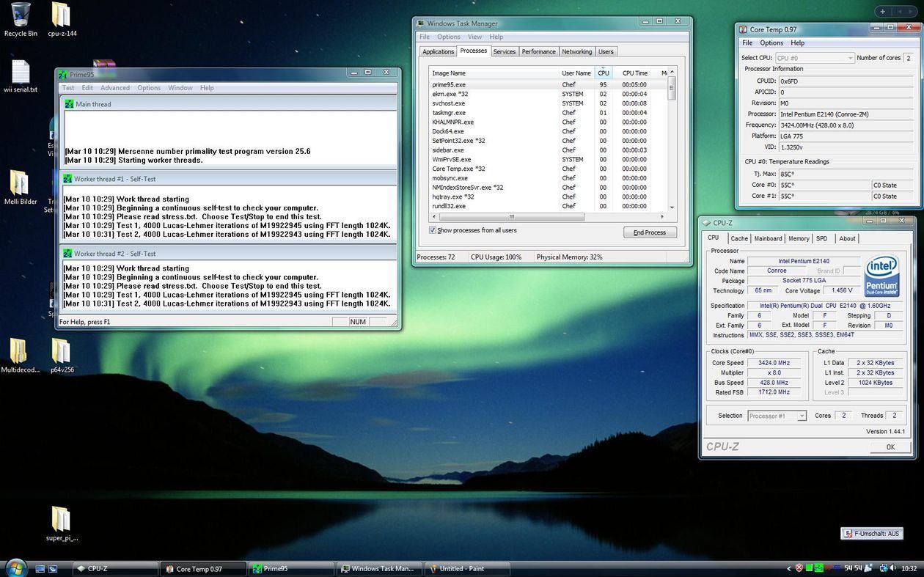Open the File menu in Core Temp

tap(747, 43)
